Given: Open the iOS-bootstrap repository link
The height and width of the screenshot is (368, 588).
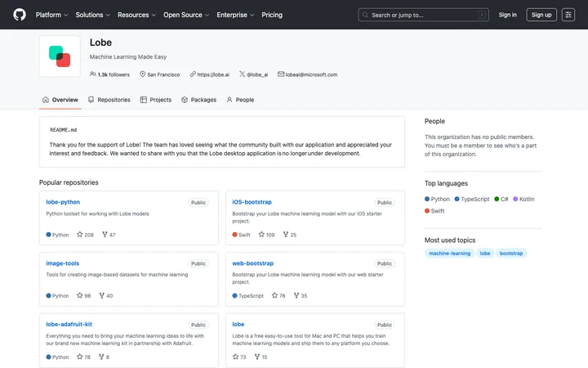Looking at the screenshot, I should point(252,202).
